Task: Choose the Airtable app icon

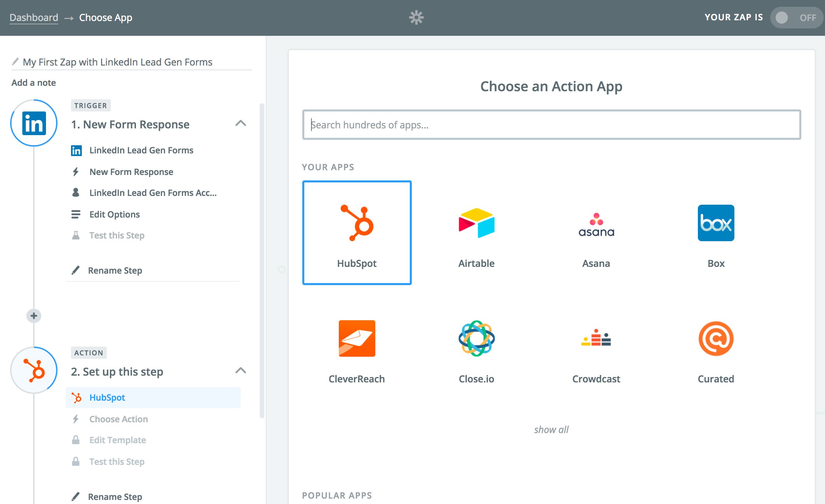Action: point(476,223)
